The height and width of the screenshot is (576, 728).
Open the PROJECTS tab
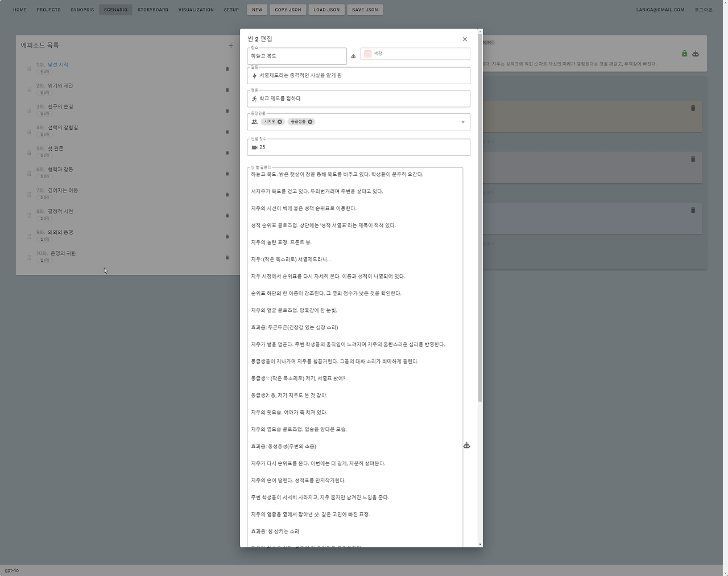click(49, 10)
